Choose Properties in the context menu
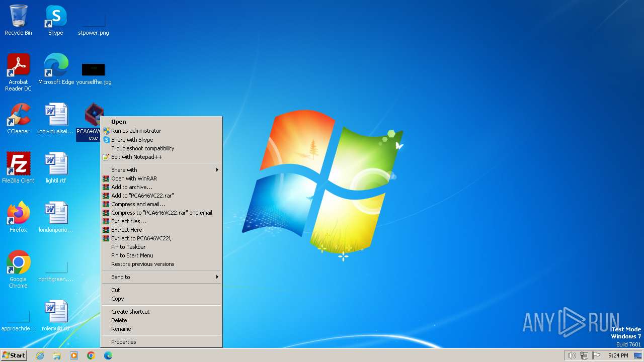Image resolution: width=644 pixels, height=362 pixels. coord(161,342)
